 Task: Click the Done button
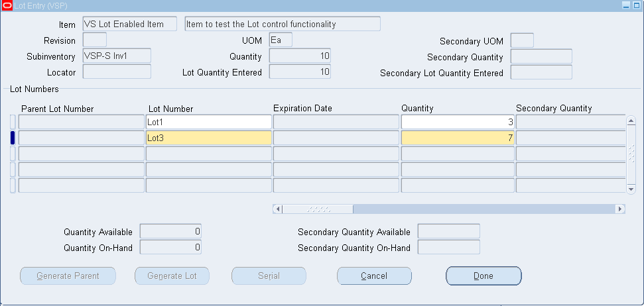pyautogui.click(x=483, y=276)
